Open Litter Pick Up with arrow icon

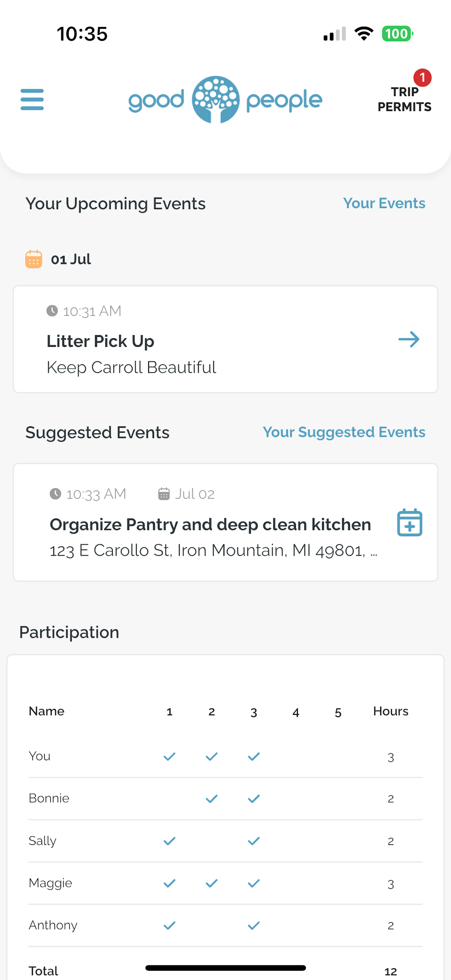tap(409, 339)
